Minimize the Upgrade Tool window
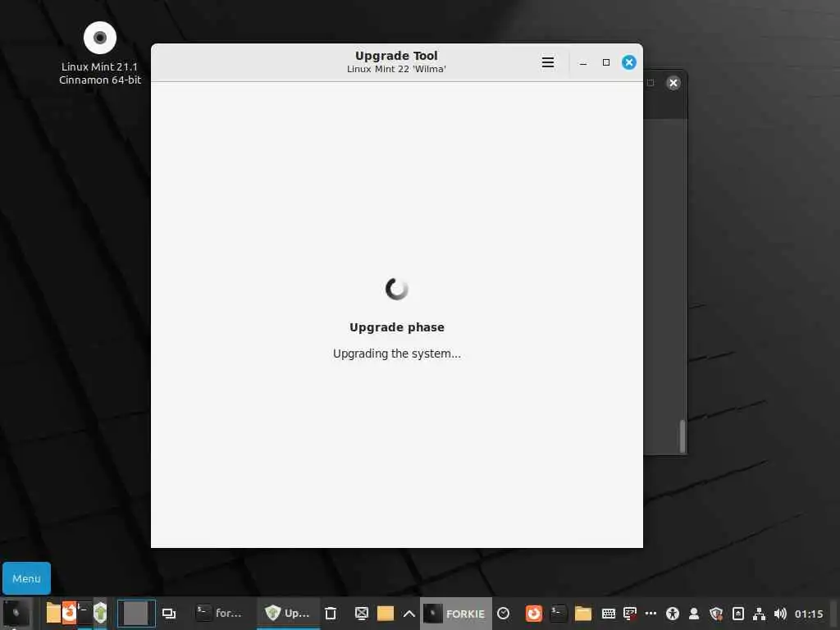The height and width of the screenshot is (630, 840). click(583, 62)
